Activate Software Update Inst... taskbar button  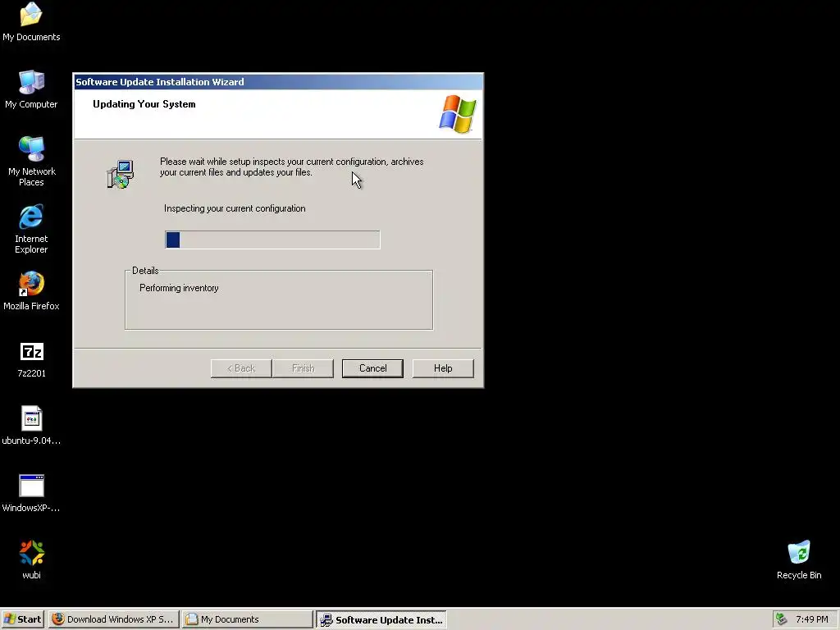tap(381, 619)
